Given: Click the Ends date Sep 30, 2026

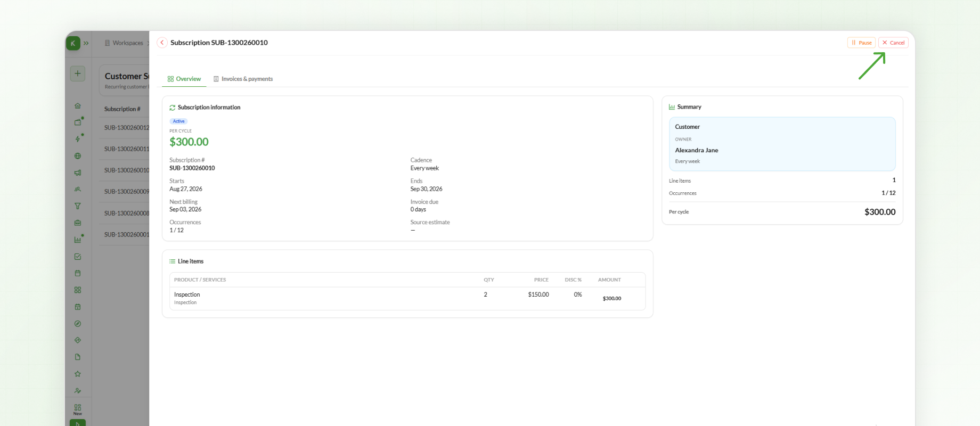Looking at the screenshot, I should (x=426, y=189).
